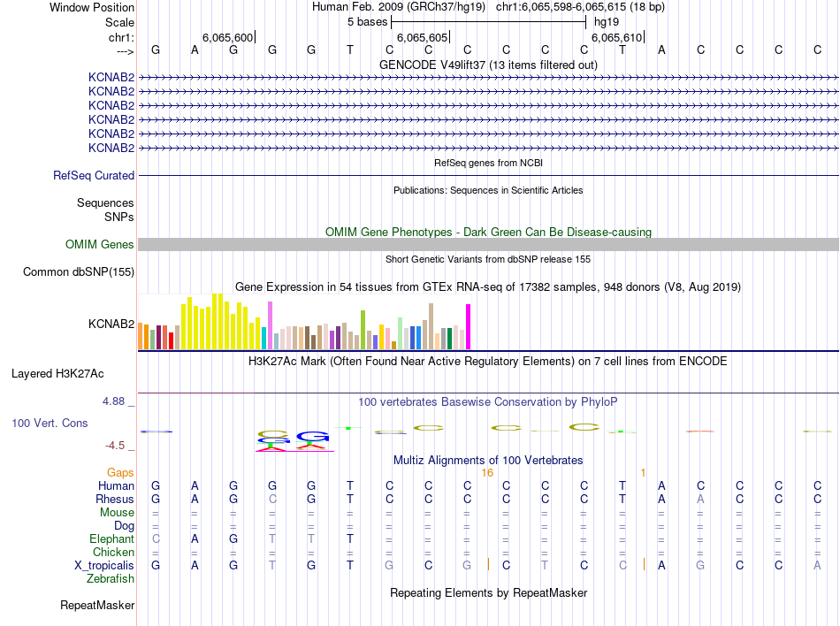Click the 'hg19' label beside the scale bar
840x626 pixels.
click(x=607, y=22)
